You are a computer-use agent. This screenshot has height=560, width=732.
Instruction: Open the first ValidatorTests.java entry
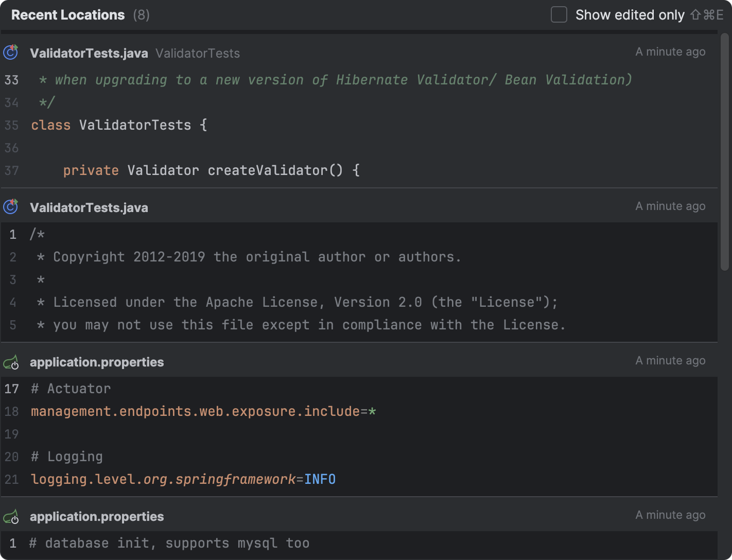[x=89, y=53]
